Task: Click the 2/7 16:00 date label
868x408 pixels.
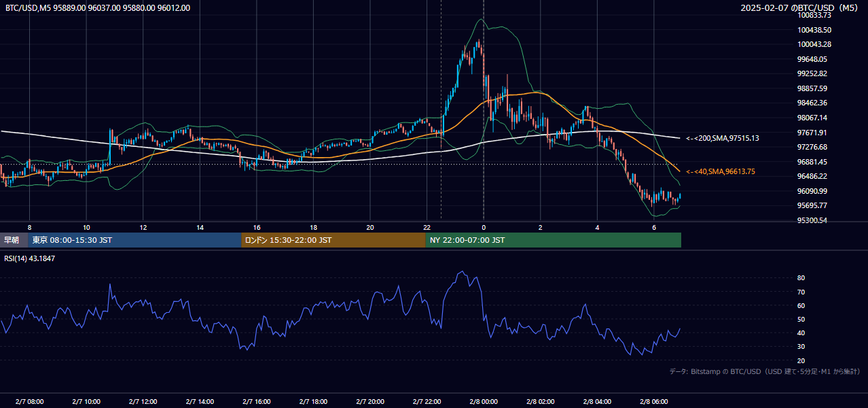Action: coord(256,402)
